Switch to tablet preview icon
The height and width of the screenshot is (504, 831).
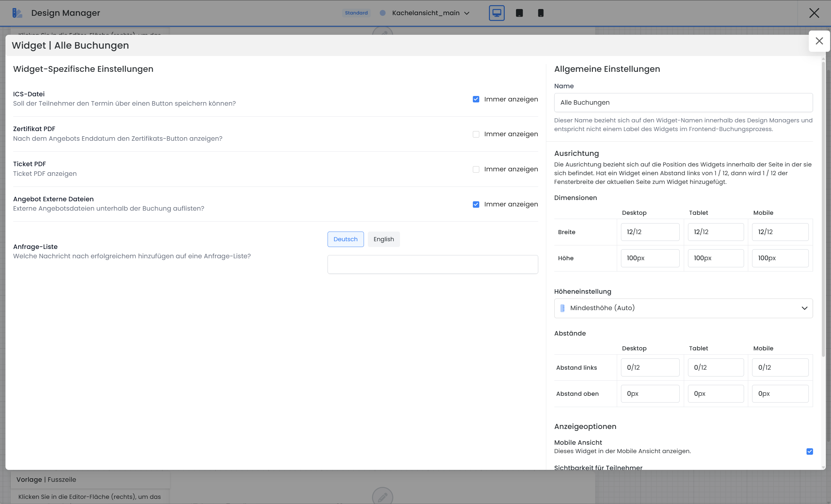click(x=519, y=13)
